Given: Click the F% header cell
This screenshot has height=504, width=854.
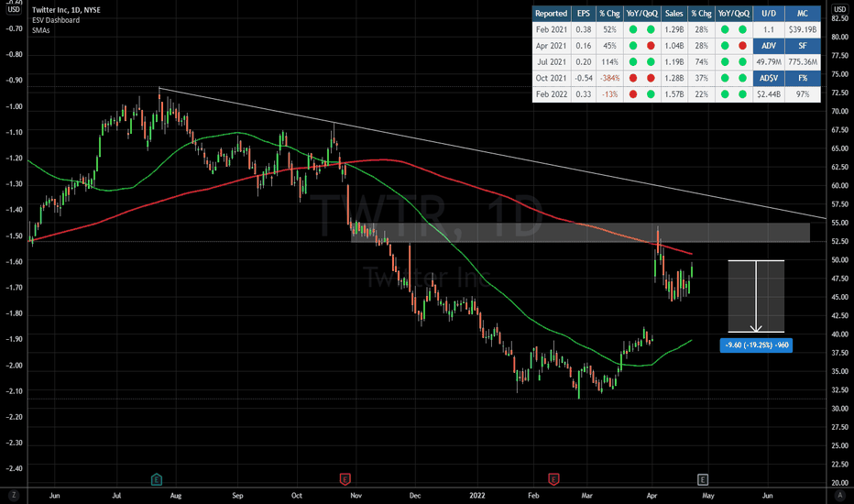Looking at the screenshot, I should tap(803, 78).
